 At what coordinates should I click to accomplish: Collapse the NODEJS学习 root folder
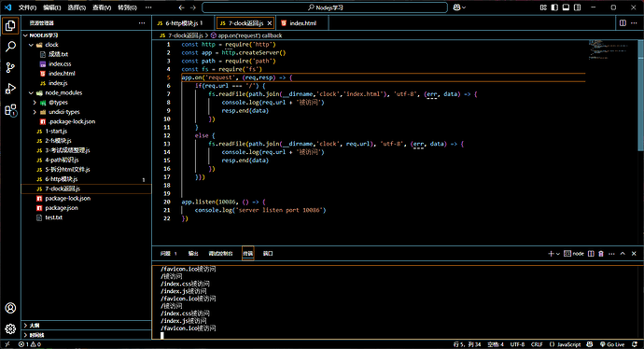[25, 35]
